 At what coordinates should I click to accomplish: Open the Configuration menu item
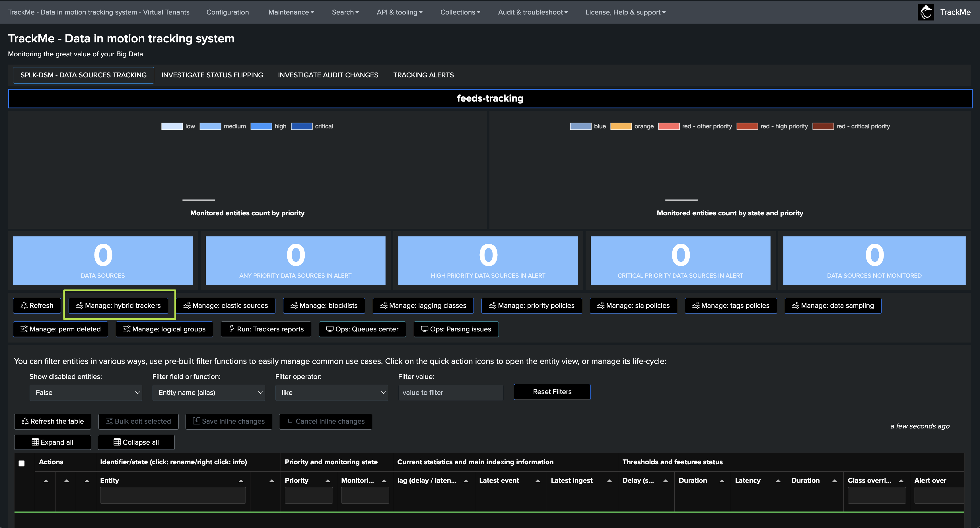[x=228, y=12]
